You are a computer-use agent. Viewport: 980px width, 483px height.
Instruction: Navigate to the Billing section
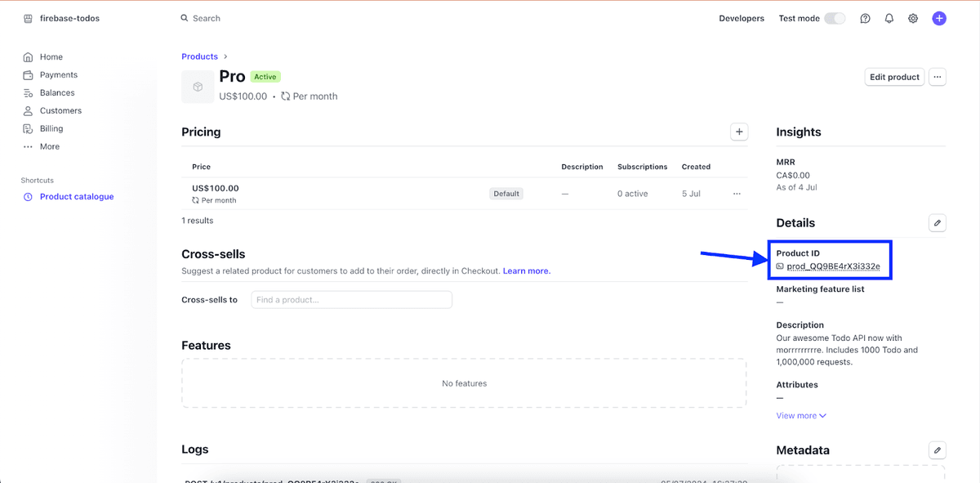click(x=51, y=128)
